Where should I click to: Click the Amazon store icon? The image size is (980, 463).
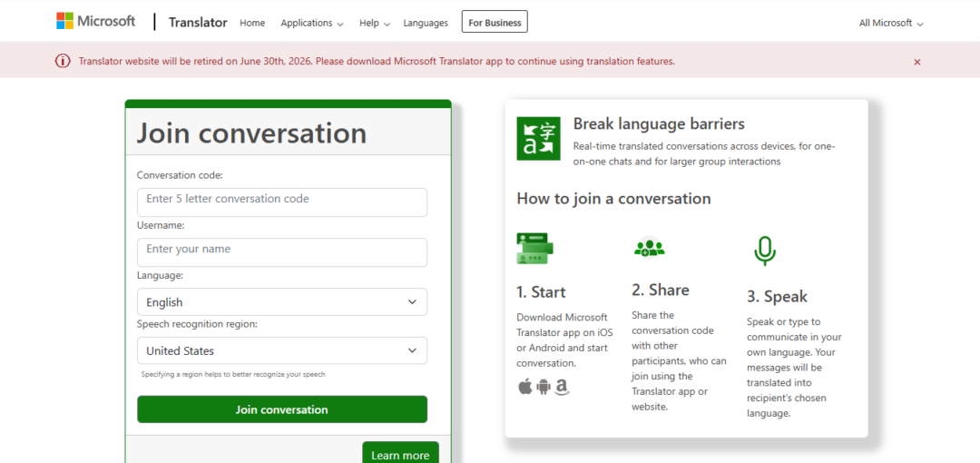563,388
